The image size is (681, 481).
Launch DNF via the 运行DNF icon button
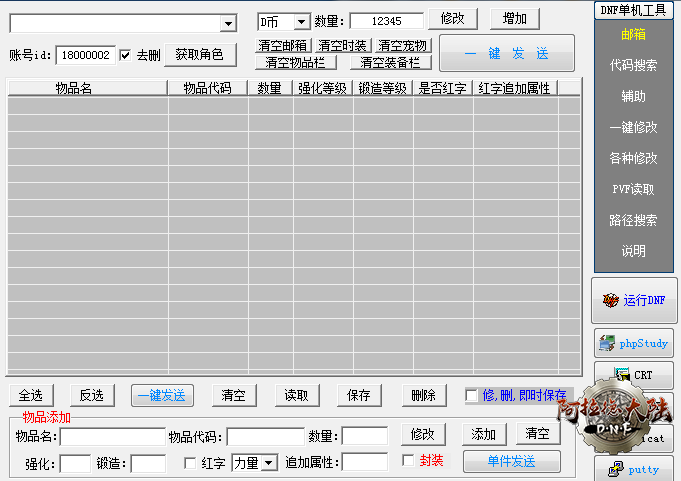[634, 300]
